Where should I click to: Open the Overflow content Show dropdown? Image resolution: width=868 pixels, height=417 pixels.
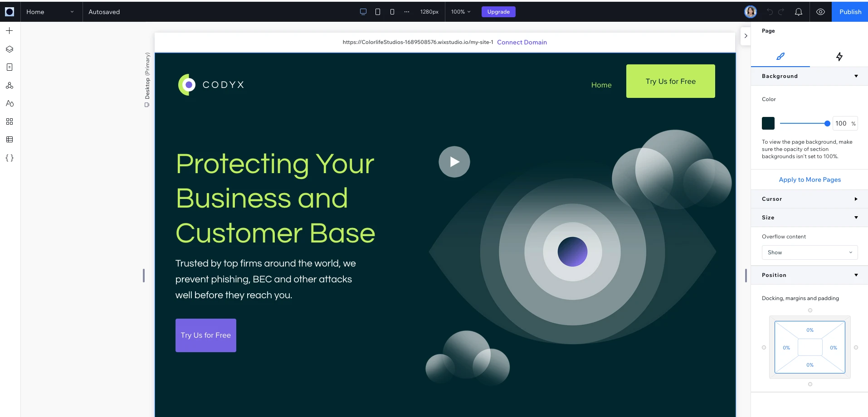809,252
